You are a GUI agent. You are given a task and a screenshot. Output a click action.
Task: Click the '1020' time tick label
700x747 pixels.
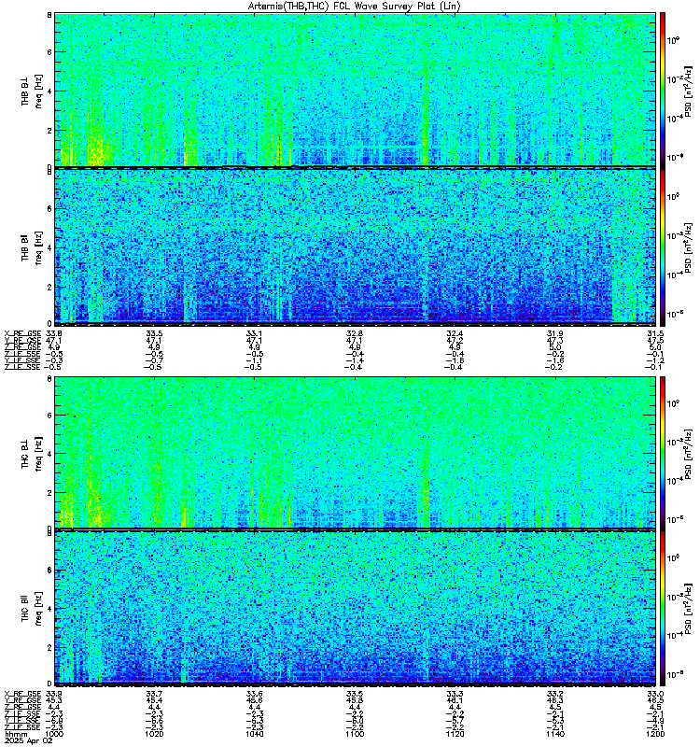coord(154,734)
